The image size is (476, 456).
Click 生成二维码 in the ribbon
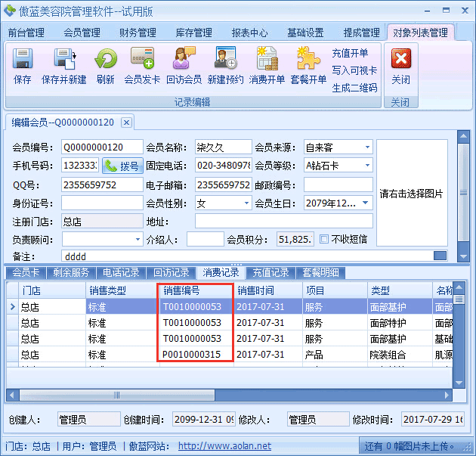click(354, 88)
